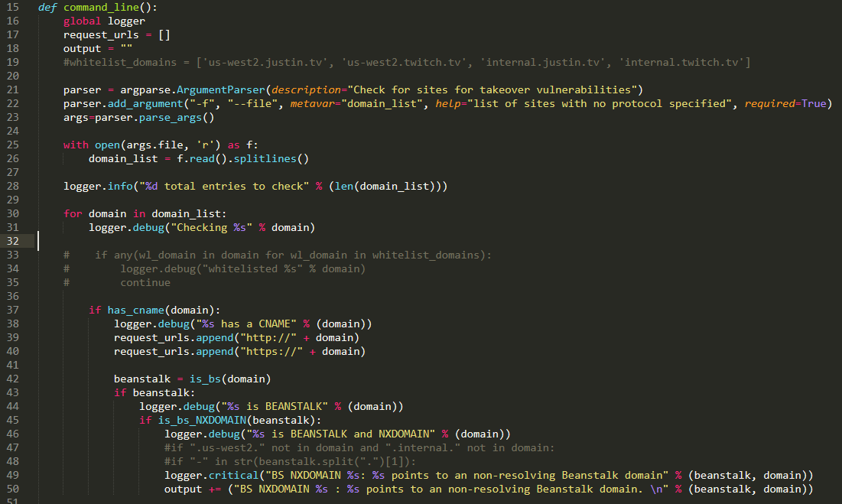Click the 'True' value
Viewport: 842px width, 504px height.
tap(814, 103)
